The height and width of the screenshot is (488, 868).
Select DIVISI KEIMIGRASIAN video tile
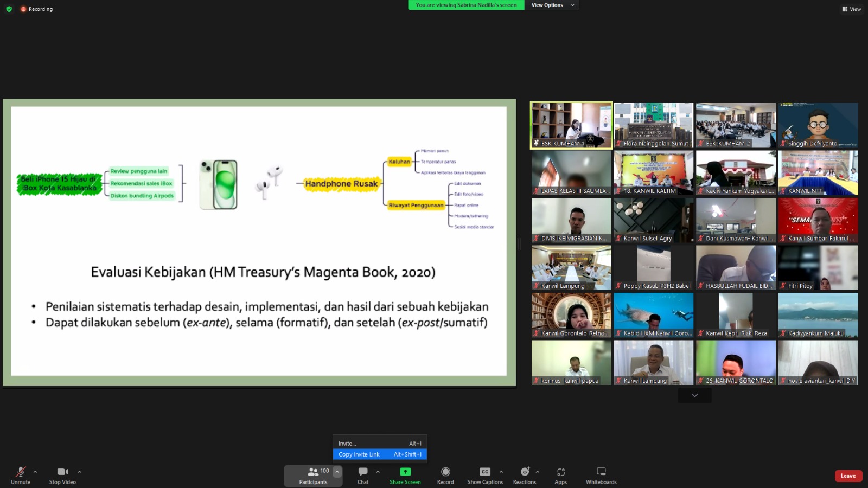571,220
